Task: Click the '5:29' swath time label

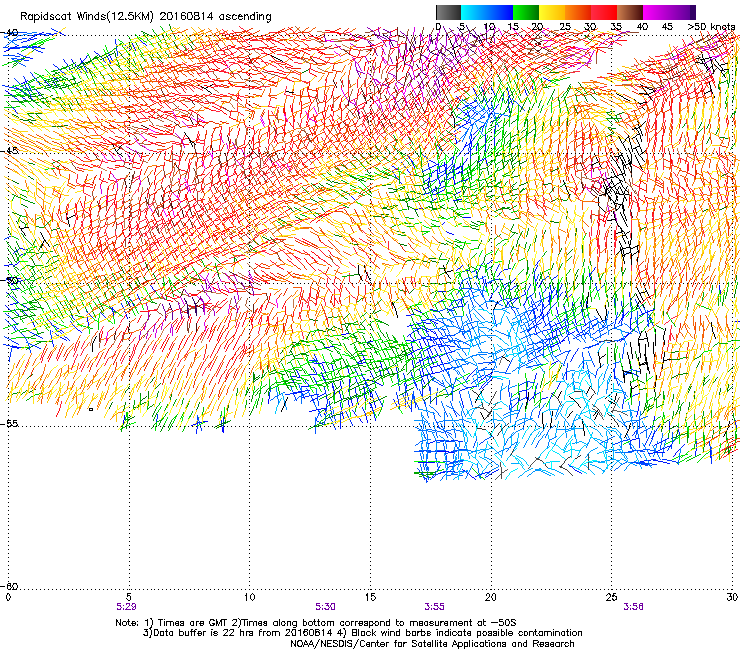Action: (x=126, y=607)
